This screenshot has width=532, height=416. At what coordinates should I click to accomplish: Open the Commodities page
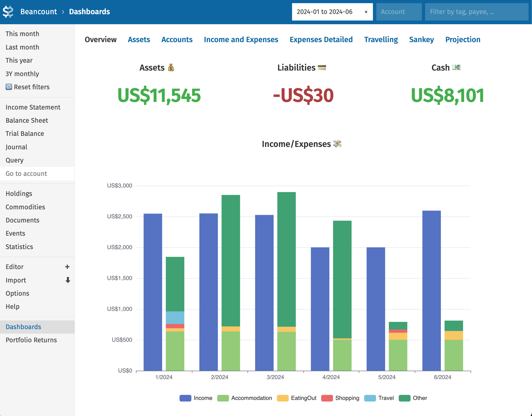click(x=37, y=207)
